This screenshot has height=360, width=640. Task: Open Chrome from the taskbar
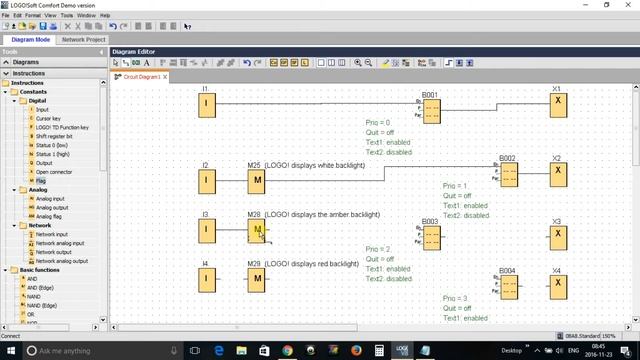coord(287,351)
